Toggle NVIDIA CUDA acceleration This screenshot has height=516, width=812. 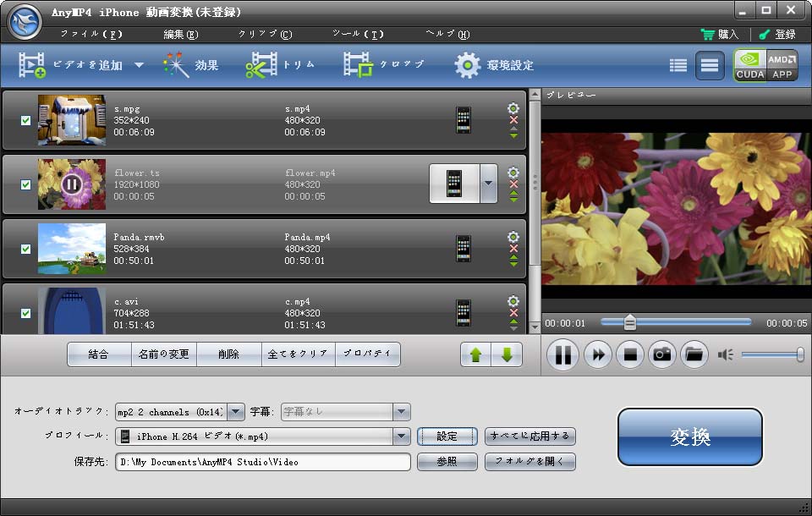click(750, 65)
